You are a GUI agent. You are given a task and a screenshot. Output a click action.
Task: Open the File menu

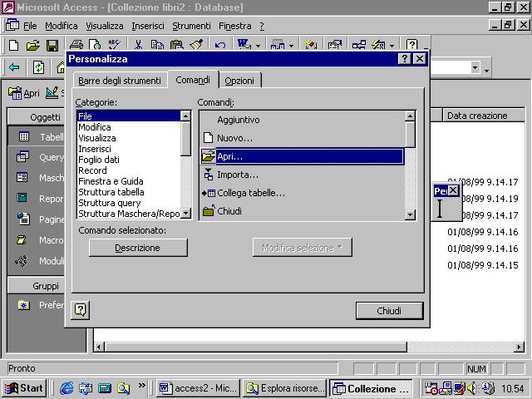pyautogui.click(x=30, y=26)
